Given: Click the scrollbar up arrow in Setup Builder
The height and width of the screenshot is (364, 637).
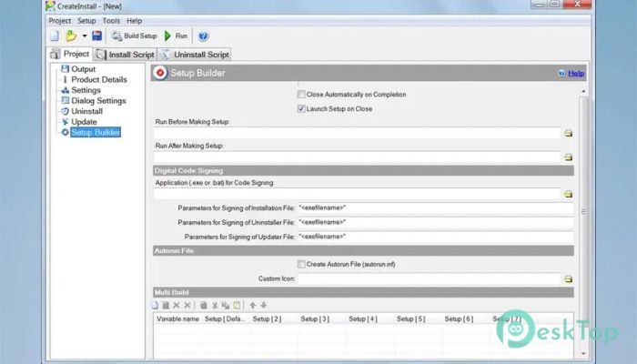Looking at the screenshot, I should tap(583, 91).
